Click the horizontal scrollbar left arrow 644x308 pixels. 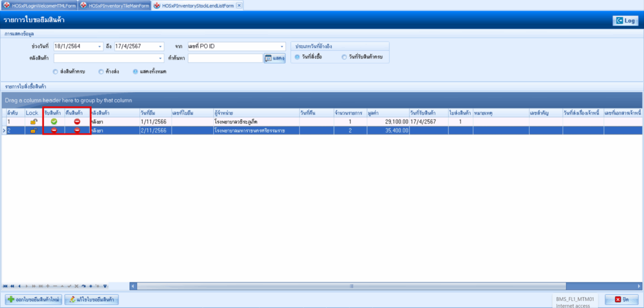tap(133, 286)
